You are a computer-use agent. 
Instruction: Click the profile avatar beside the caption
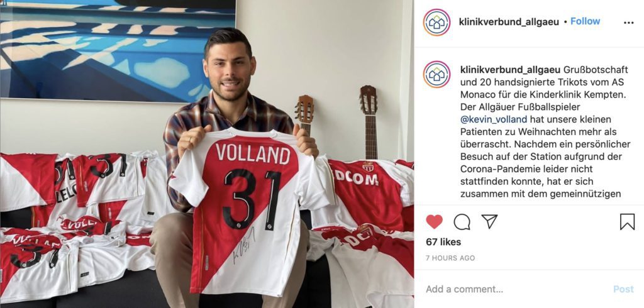(436, 74)
